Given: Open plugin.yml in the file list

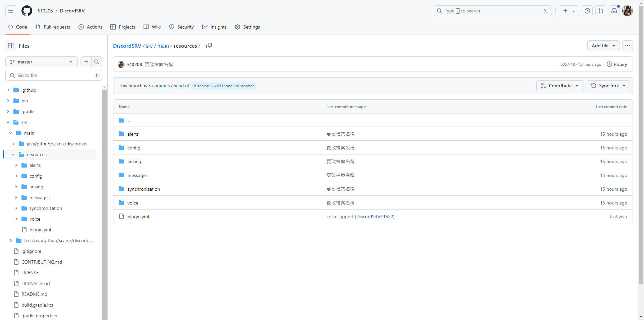Looking at the screenshot, I should tap(138, 217).
